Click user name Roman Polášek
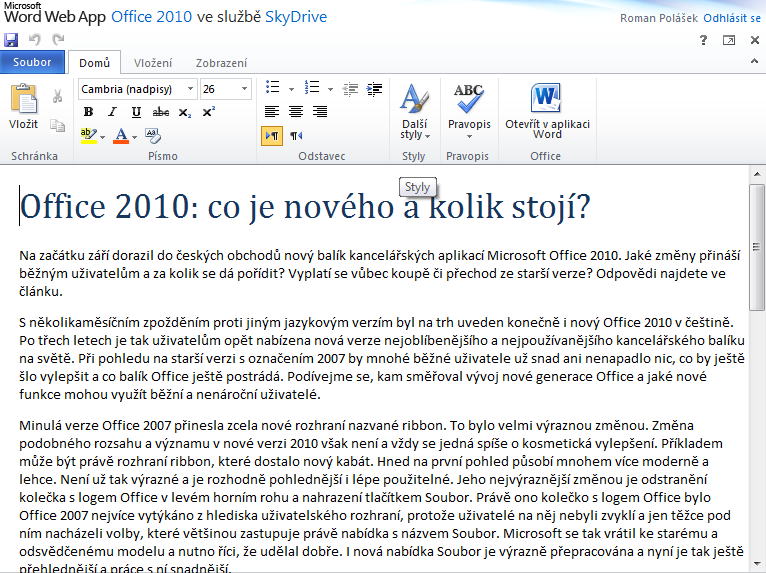Viewport: 766px width, 573px height. (x=659, y=18)
